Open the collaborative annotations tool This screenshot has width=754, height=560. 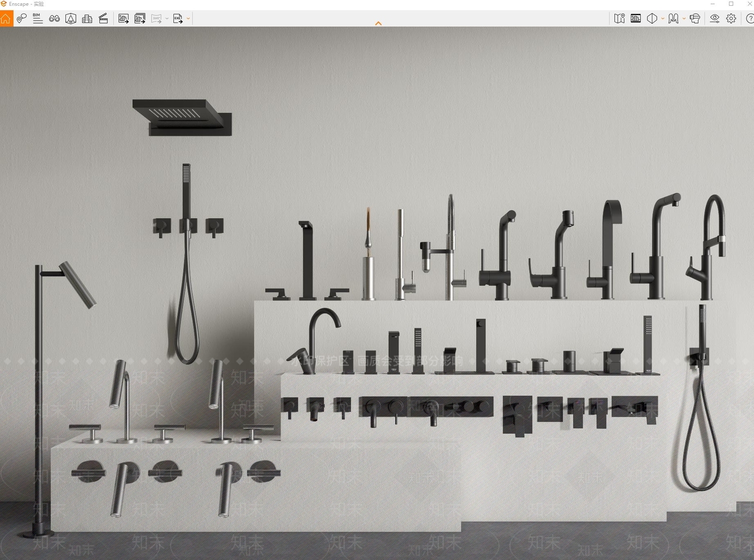pos(21,18)
